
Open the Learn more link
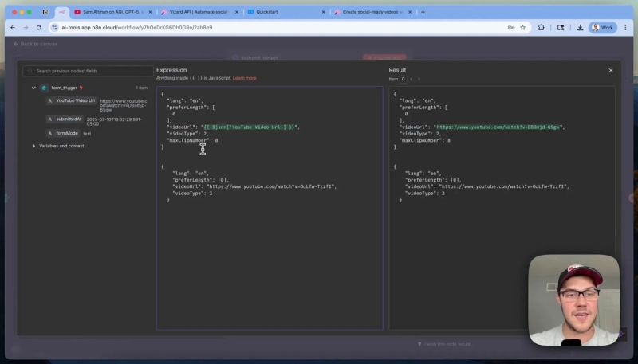coord(245,78)
